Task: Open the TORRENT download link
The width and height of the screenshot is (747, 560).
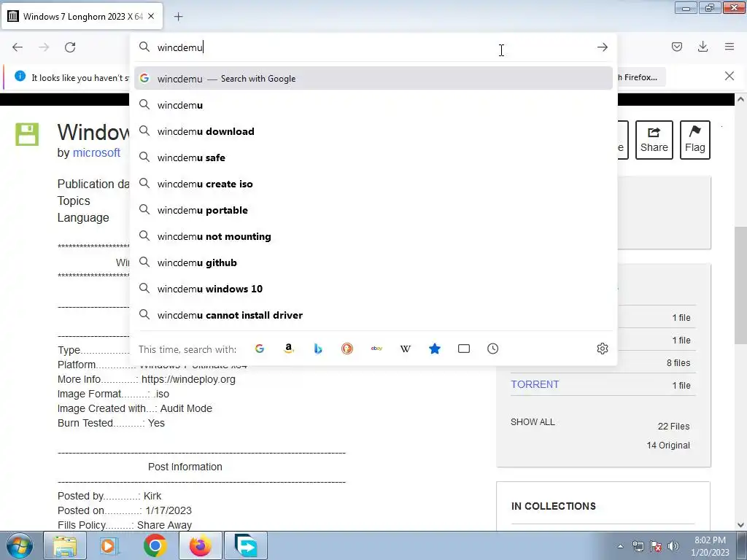Action: pos(535,384)
